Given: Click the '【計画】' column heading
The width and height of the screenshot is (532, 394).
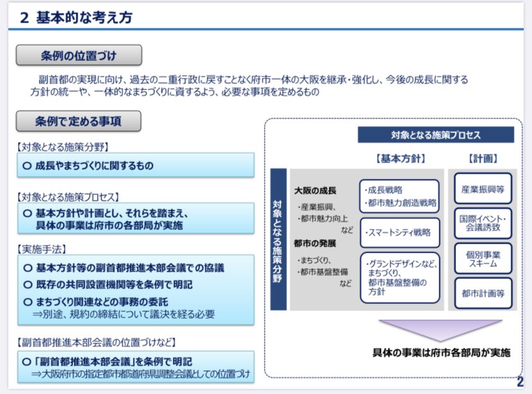Looking at the screenshot, I should click(x=483, y=159).
